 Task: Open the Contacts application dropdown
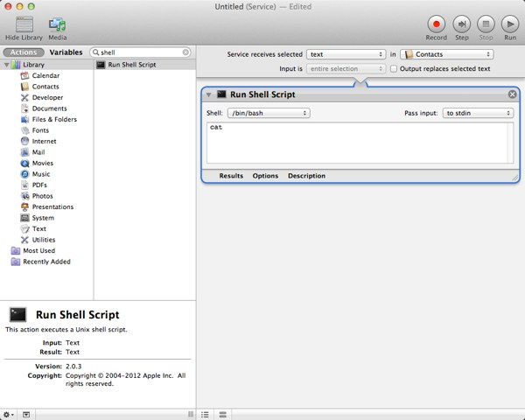(446, 54)
